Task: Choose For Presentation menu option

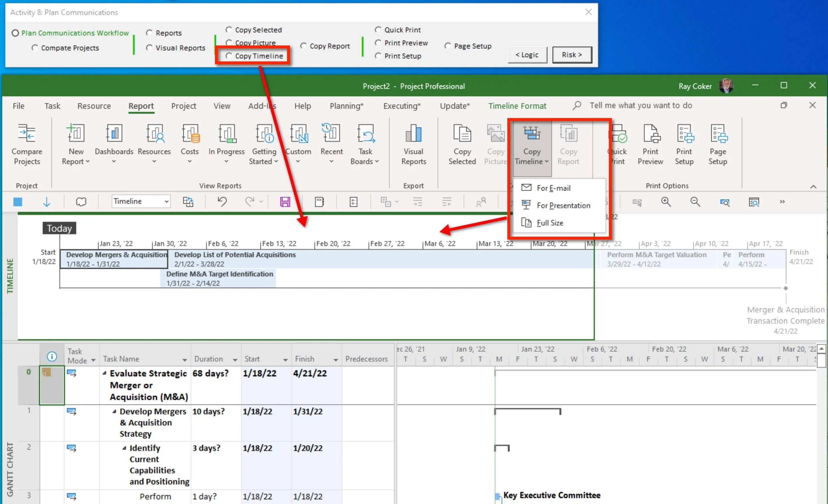Action: [563, 206]
